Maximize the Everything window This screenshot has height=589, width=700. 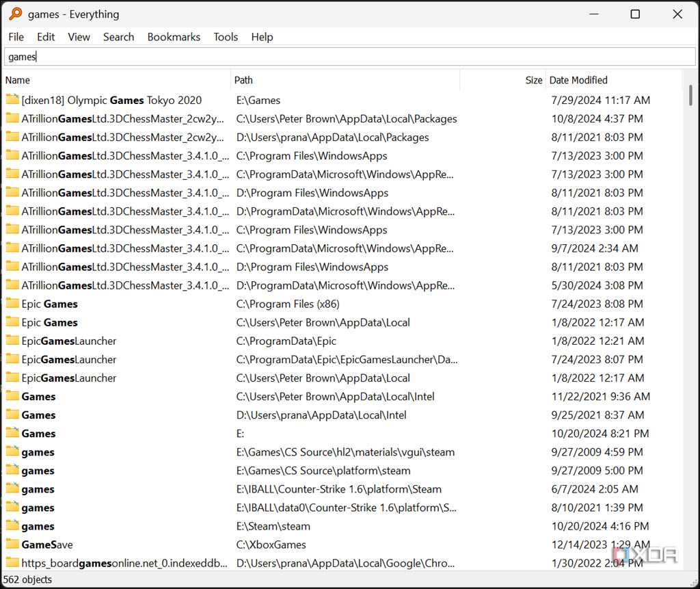(x=635, y=14)
